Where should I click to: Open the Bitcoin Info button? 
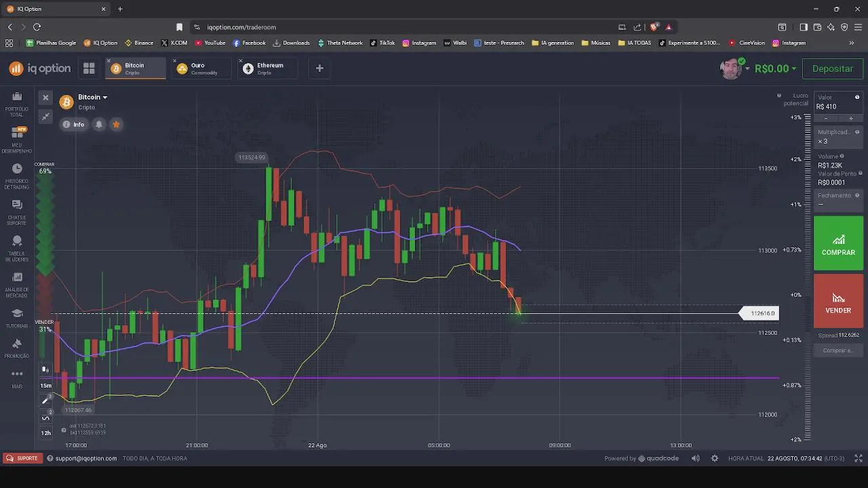(73, 125)
